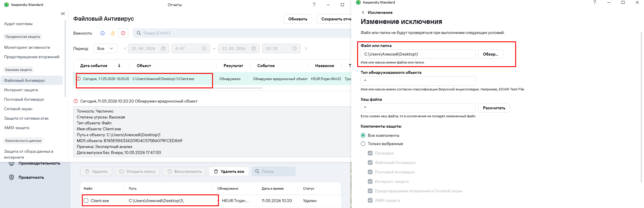Click quarantine Поиск search field

274,171
